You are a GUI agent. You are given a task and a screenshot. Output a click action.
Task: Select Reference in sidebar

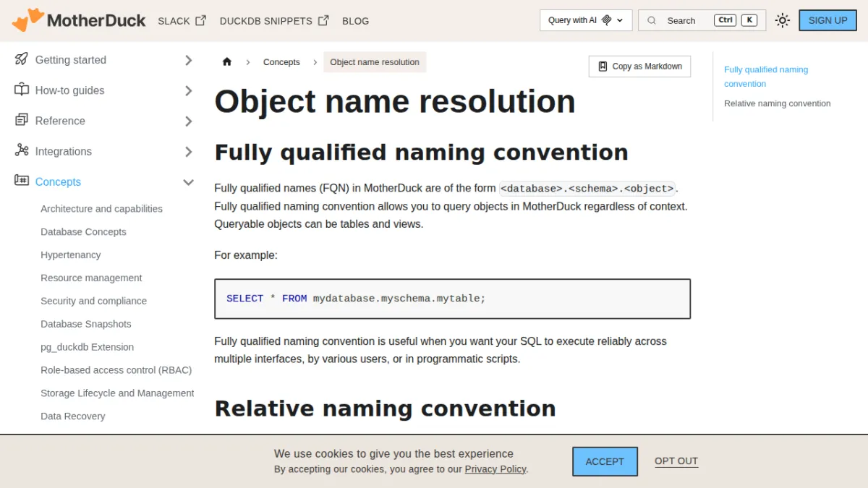coord(60,121)
